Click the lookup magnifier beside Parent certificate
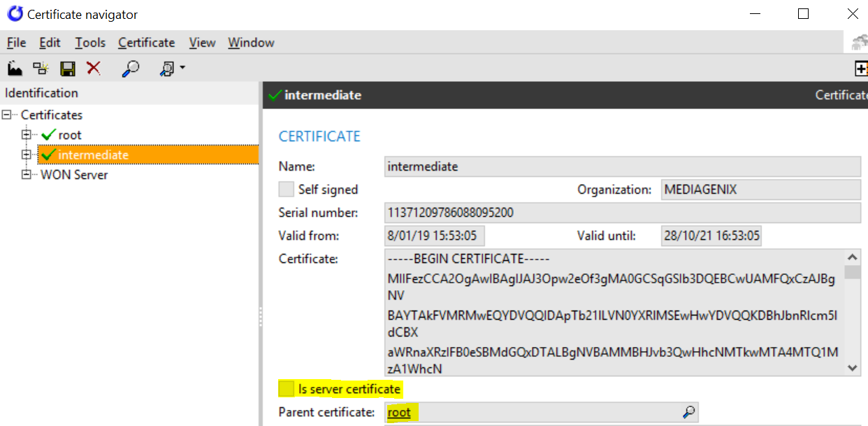This screenshot has width=868, height=426. [688, 412]
